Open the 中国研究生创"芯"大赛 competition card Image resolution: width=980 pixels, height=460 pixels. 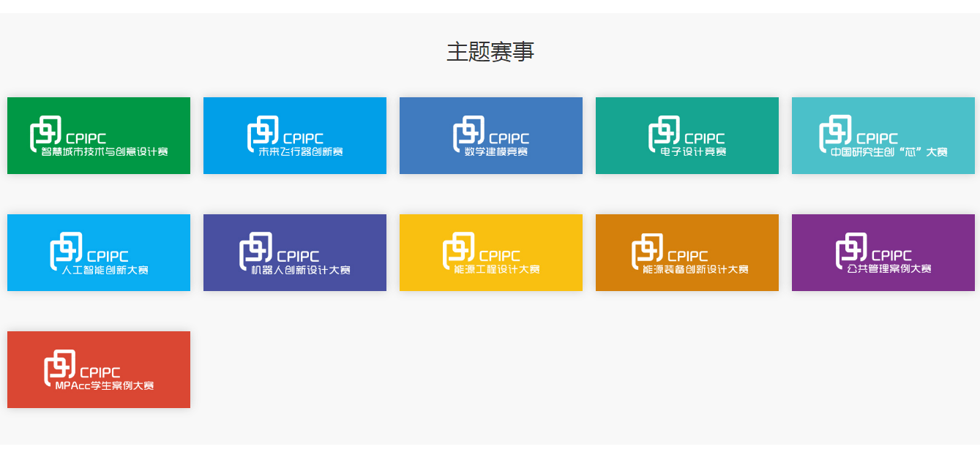pyautogui.click(x=883, y=136)
